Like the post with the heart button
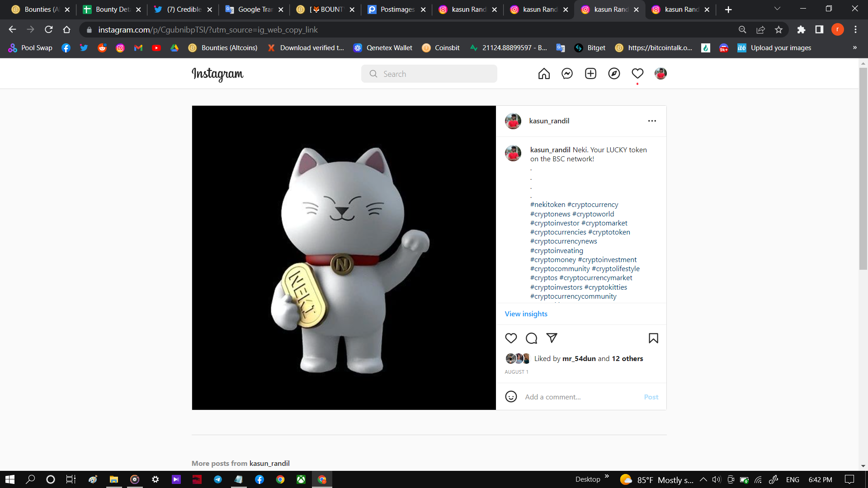 [511, 338]
